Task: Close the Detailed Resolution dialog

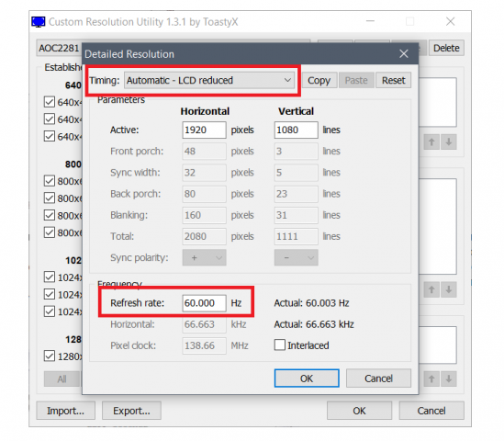Action: [404, 53]
